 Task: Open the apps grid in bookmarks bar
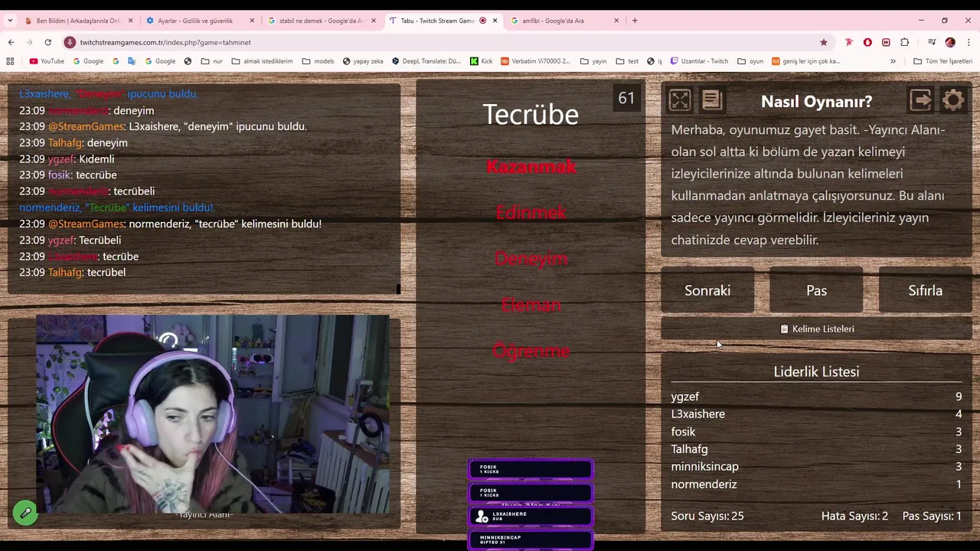(x=10, y=61)
